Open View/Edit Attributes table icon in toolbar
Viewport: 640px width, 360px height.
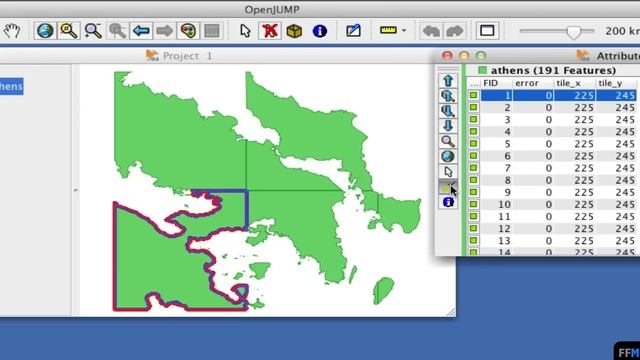(x=212, y=31)
